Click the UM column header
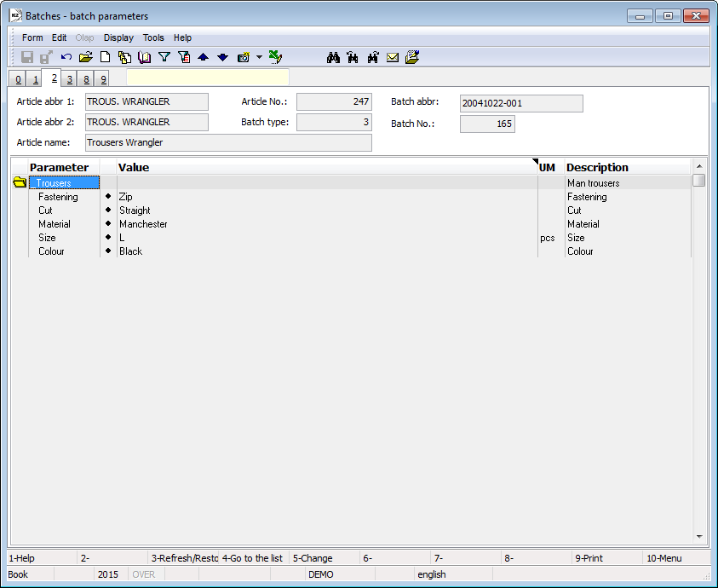 tap(551, 167)
